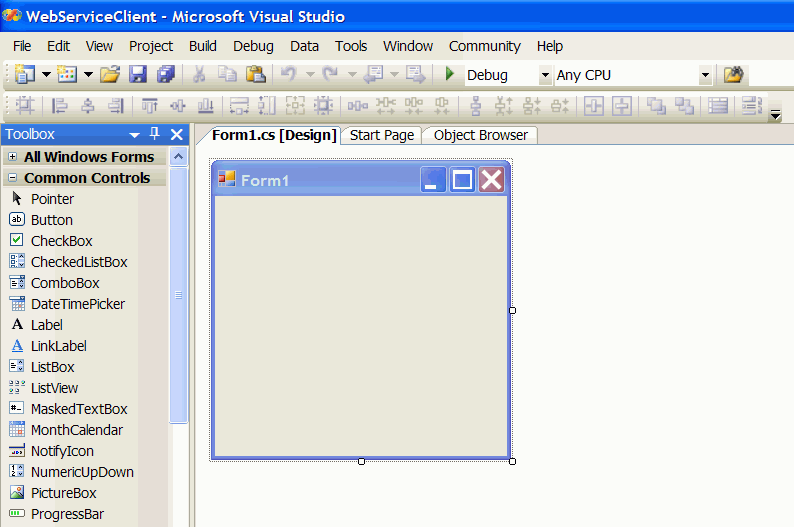Click the Align Lefts layout icon
Viewport: 794px width, 527px height.
pyautogui.click(x=59, y=106)
